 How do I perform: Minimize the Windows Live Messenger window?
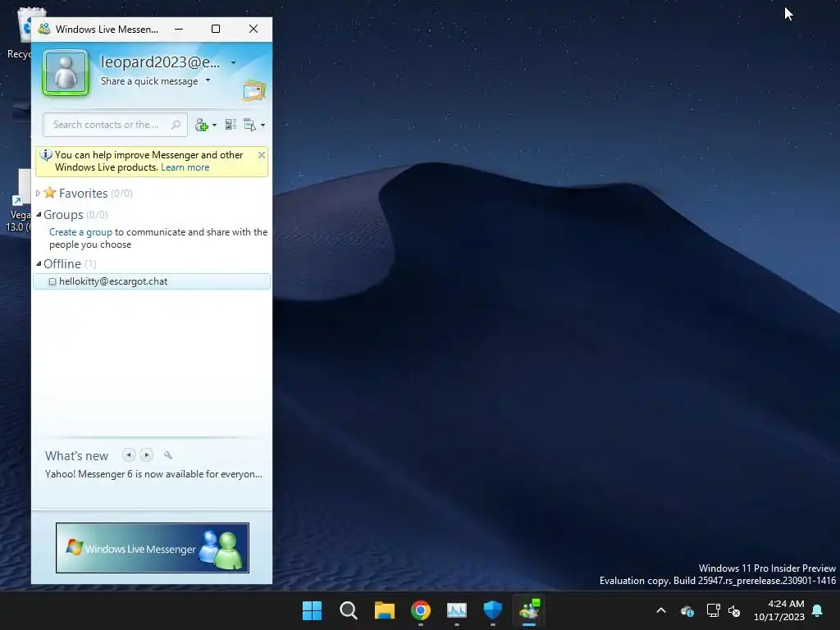point(179,29)
